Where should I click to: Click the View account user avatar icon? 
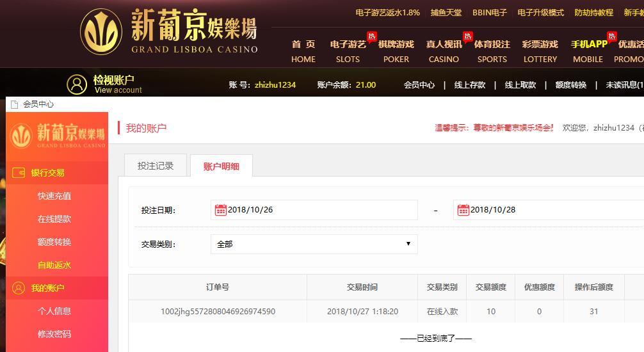[77, 84]
